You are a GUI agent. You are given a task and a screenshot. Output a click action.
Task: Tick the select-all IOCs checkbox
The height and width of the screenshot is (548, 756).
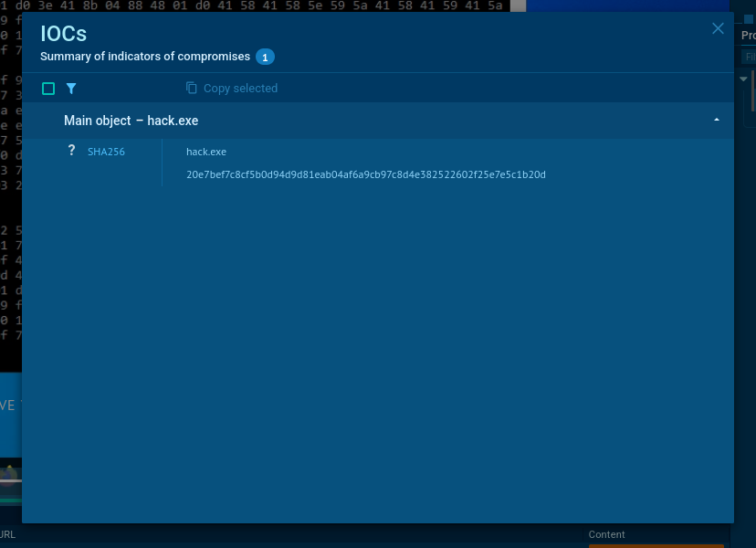(48, 89)
